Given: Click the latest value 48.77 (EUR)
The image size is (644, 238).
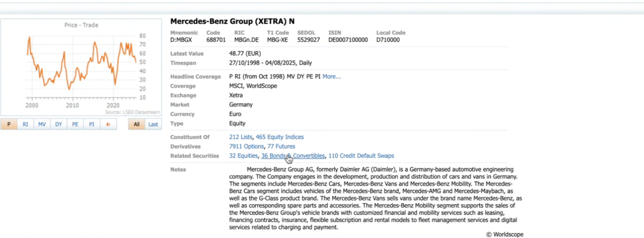Looking at the screenshot, I should coord(245,53).
